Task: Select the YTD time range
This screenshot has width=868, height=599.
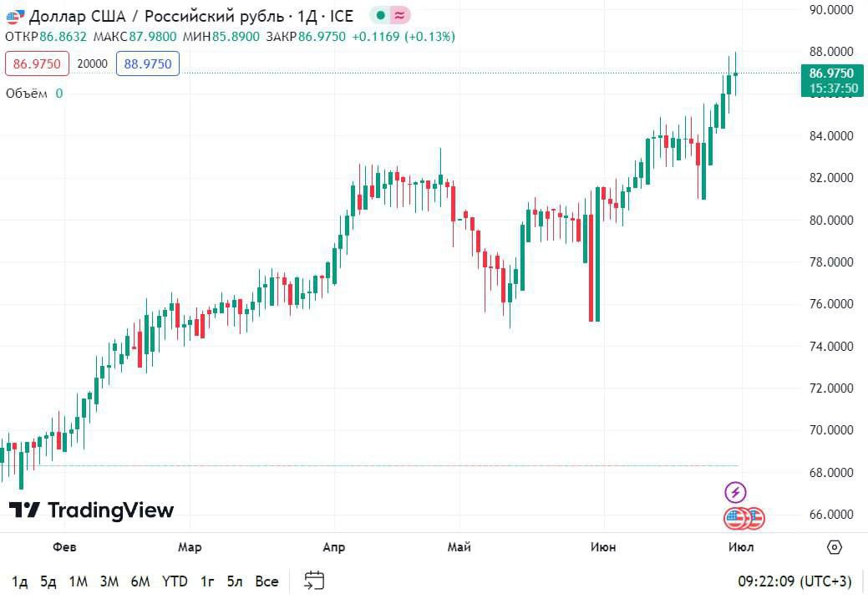Action: [175, 581]
